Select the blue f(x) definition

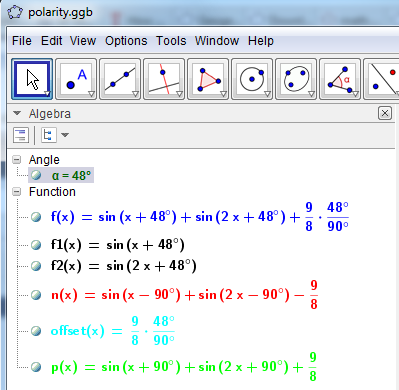coord(200,217)
